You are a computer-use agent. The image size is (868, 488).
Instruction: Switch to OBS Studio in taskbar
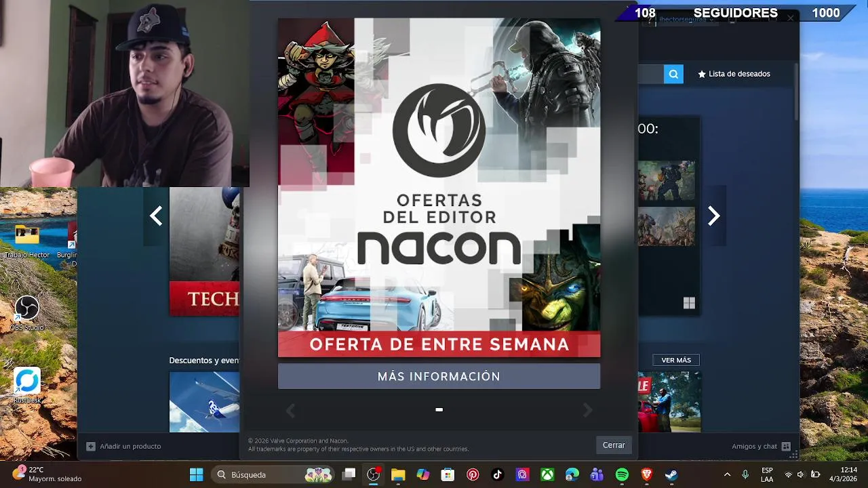coord(374,474)
